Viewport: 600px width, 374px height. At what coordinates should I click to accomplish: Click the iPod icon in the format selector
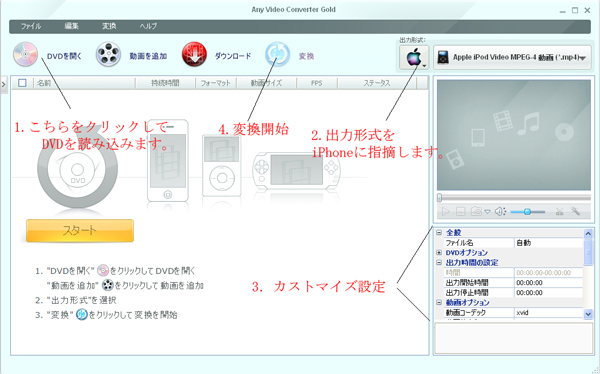(x=443, y=57)
